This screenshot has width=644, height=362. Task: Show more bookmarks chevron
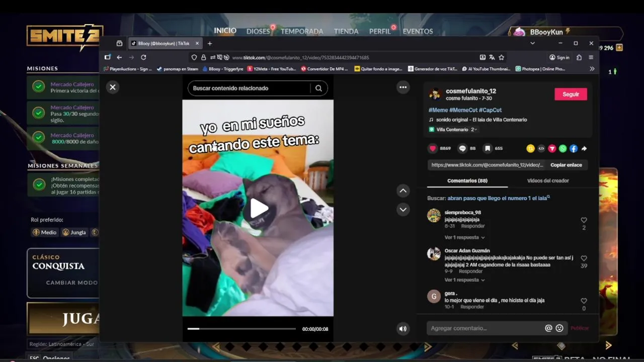[592, 69]
